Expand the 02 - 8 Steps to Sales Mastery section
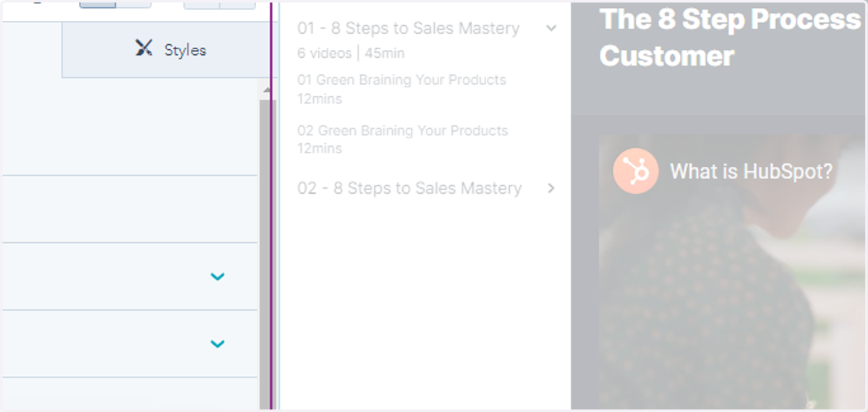Screen dimensions: 868x412 551,188
